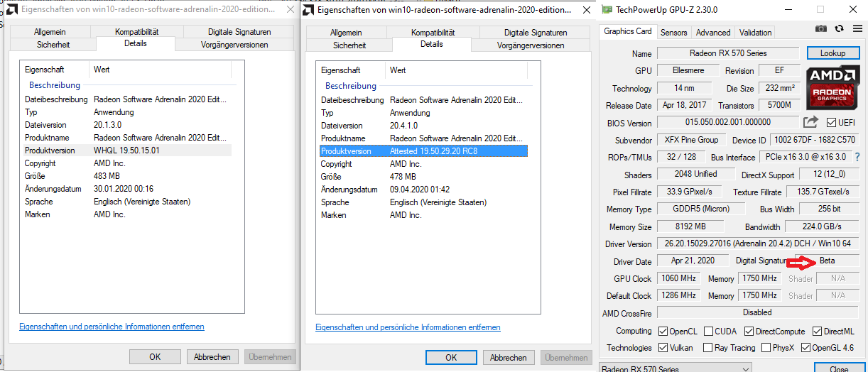The width and height of the screenshot is (868, 372).
Task: Switch to the Advanced tab in GPU-Z
Action: coord(713,33)
